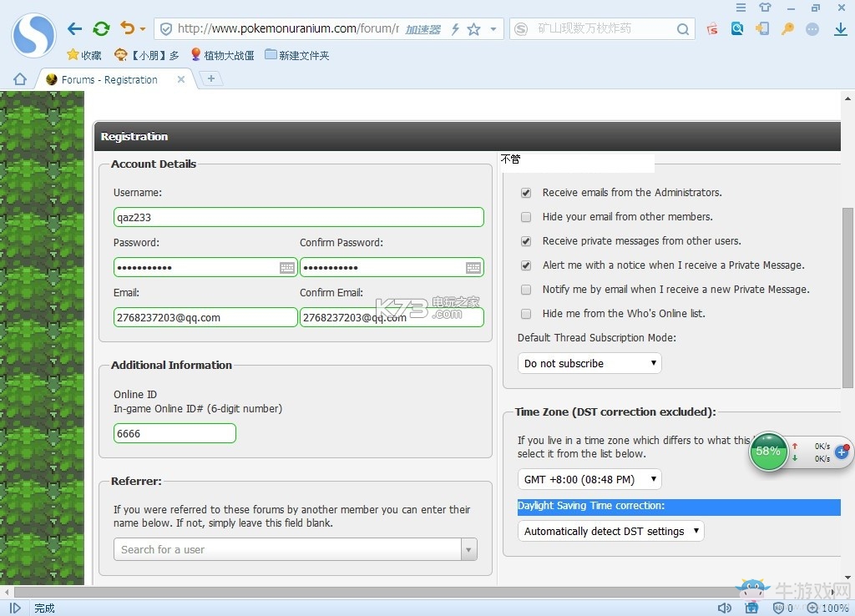Open the 收藏 favorites bookmark

[x=84, y=55]
